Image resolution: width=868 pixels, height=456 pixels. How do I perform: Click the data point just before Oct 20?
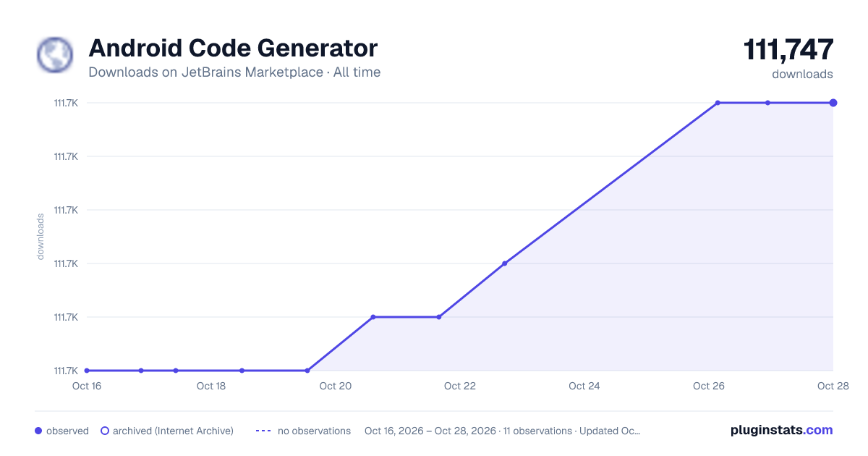[x=307, y=371]
